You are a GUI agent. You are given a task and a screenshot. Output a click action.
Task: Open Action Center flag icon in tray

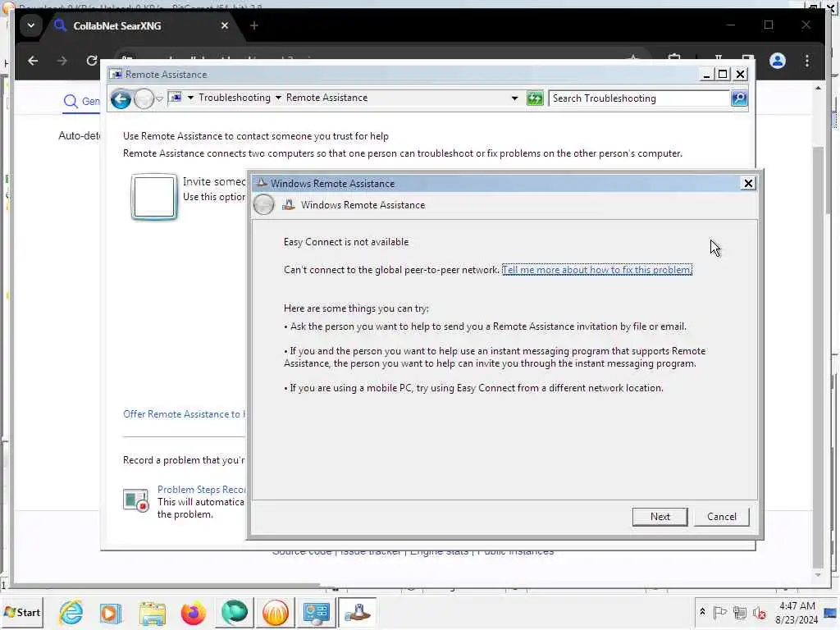[720, 612]
